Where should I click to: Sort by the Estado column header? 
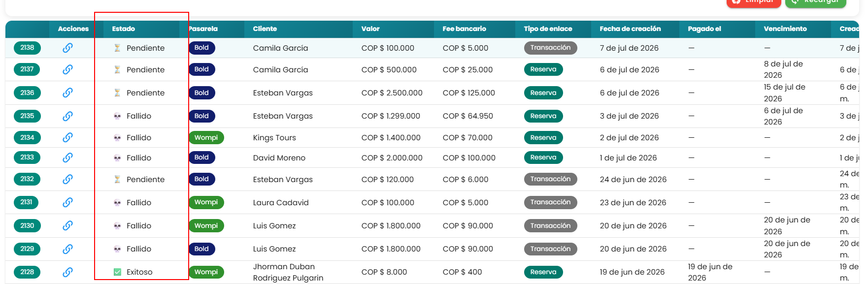tap(124, 29)
